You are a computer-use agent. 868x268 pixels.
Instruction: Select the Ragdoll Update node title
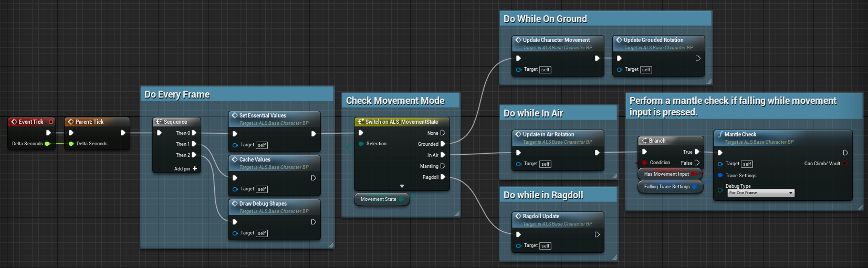click(x=541, y=216)
